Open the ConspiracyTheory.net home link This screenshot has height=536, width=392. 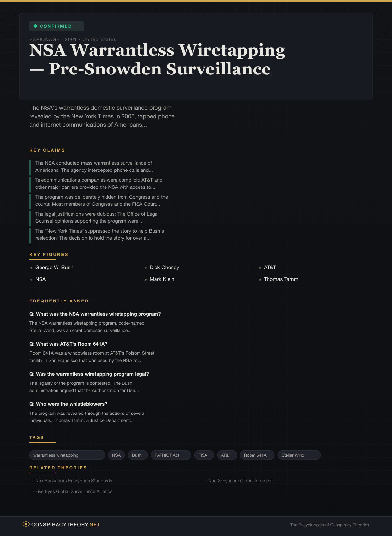point(66,524)
